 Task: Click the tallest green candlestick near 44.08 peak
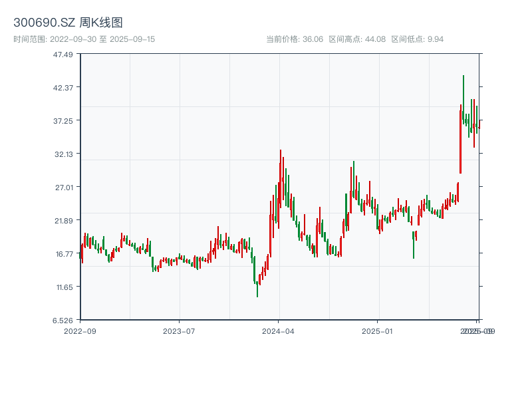pos(463,99)
